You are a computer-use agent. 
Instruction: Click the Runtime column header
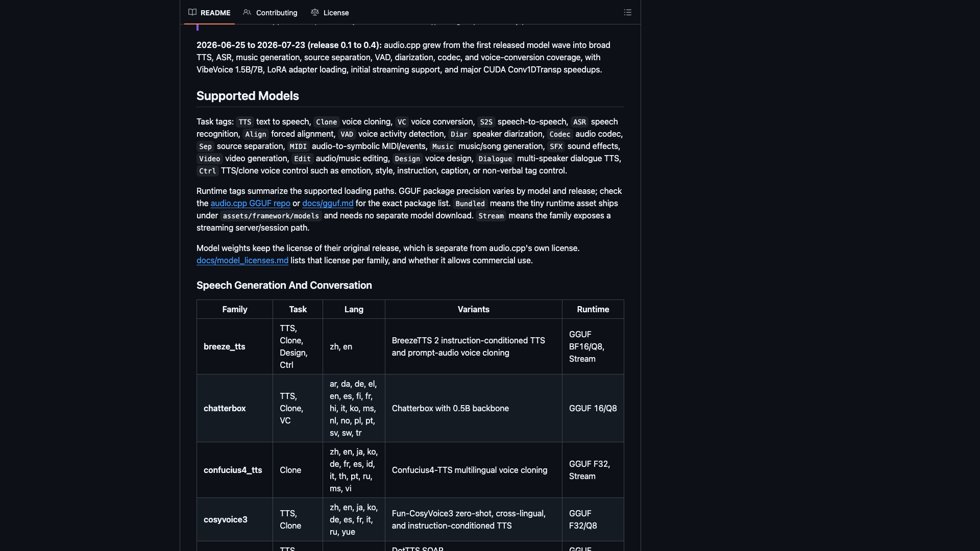(x=593, y=309)
